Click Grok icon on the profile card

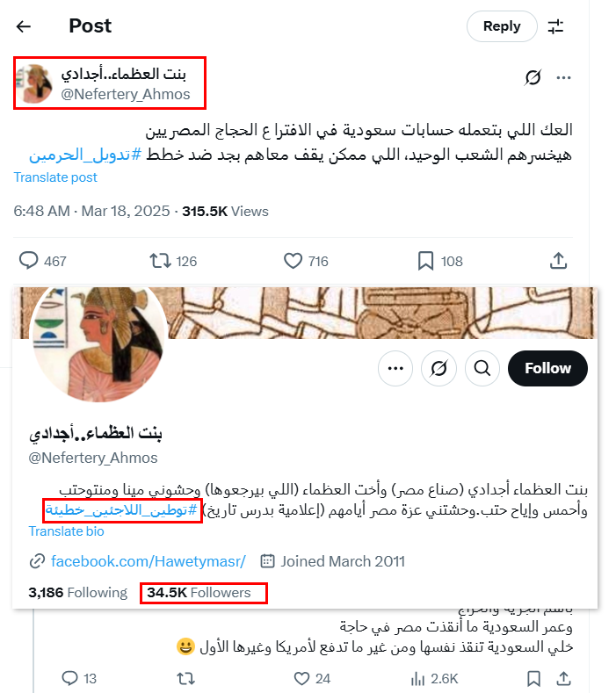pyautogui.click(x=438, y=368)
